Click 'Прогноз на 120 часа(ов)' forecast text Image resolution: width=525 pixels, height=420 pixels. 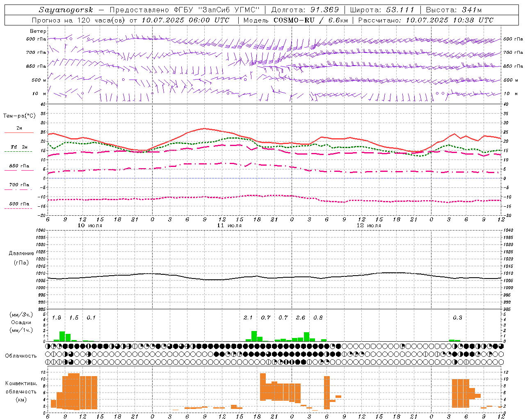[x=79, y=20]
